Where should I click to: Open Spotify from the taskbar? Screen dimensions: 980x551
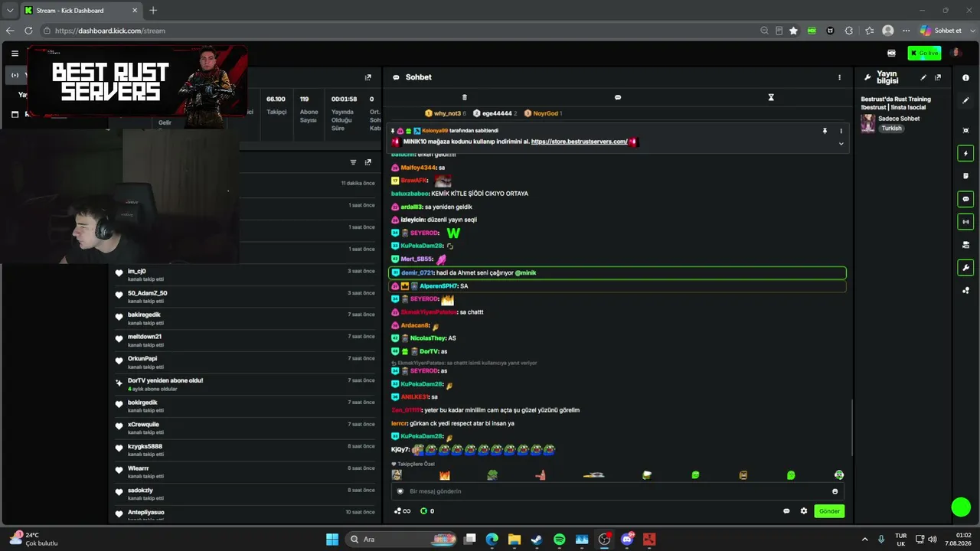(560, 540)
